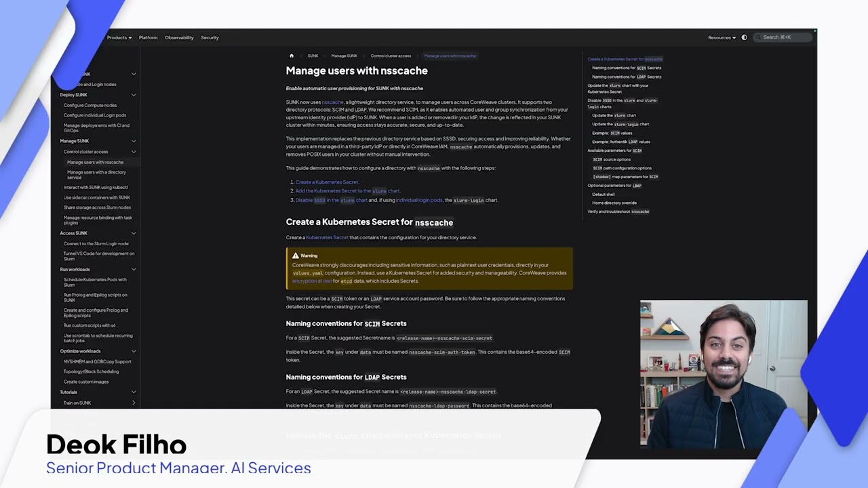Viewport: 868px width, 488px height.
Task: Collapse the Run workloads section chevron
Action: pyautogui.click(x=134, y=269)
